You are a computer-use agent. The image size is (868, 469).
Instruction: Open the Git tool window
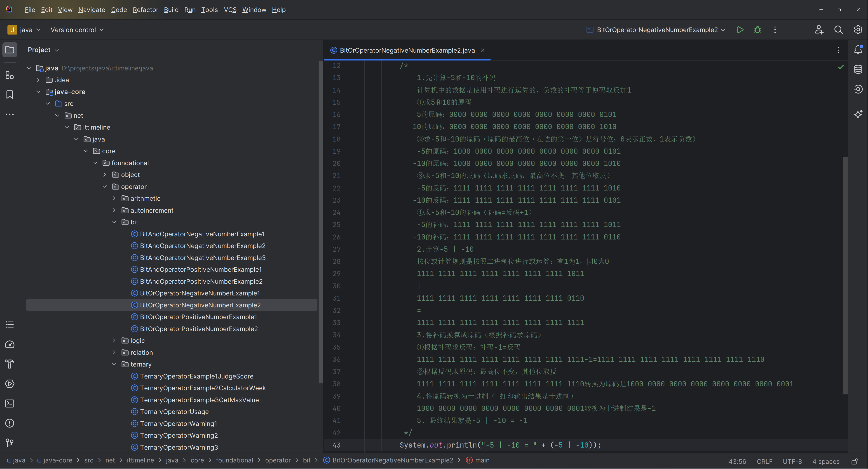click(10, 443)
